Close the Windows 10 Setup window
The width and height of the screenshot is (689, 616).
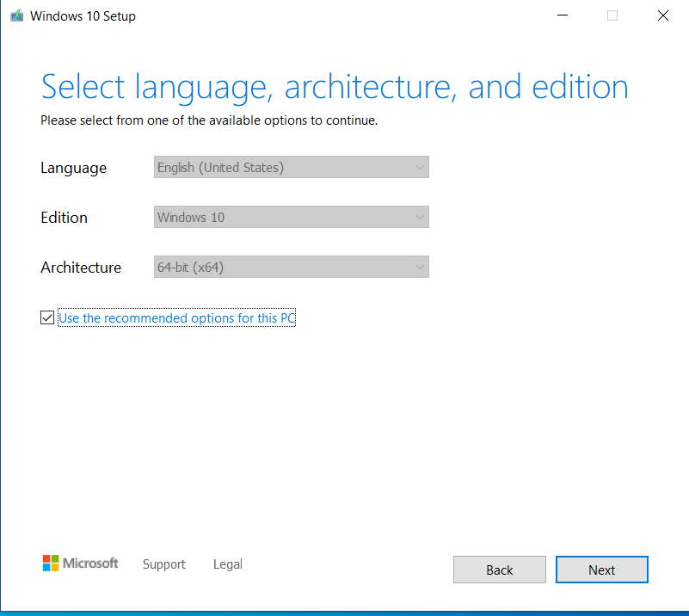point(663,15)
